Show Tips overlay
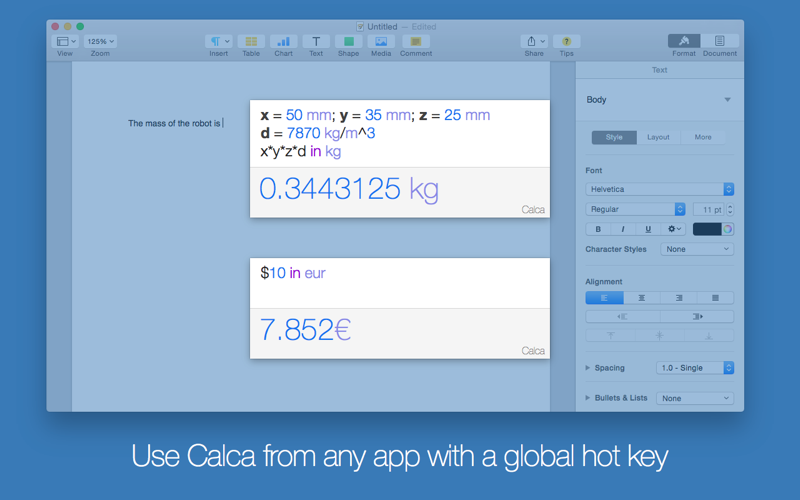Image resolution: width=800 pixels, height=500 pixels. tap(566, 41)
